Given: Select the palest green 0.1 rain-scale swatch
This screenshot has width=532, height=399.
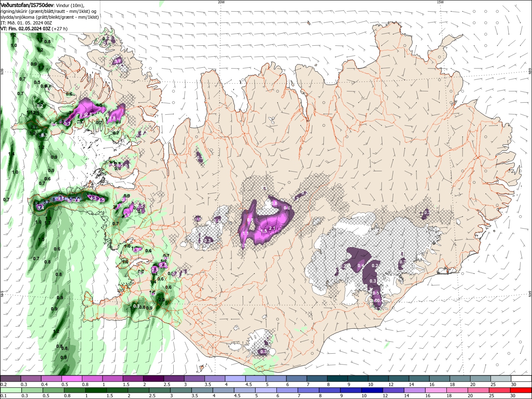Looking at the screenshot, I should pos(11,390).
